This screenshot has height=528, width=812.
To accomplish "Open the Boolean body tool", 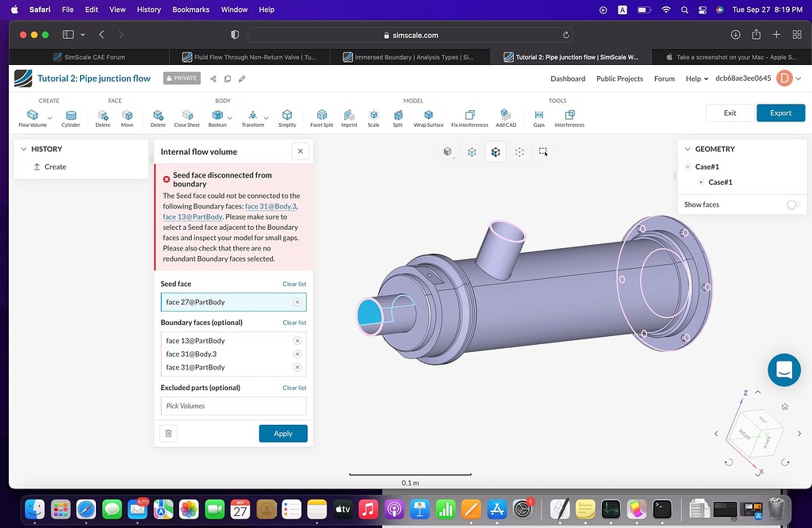I will coord(219,114).
